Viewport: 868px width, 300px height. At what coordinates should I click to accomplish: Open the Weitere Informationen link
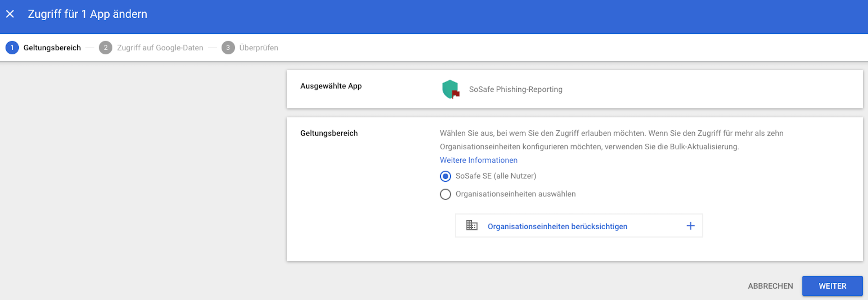(x=478, y=160)
